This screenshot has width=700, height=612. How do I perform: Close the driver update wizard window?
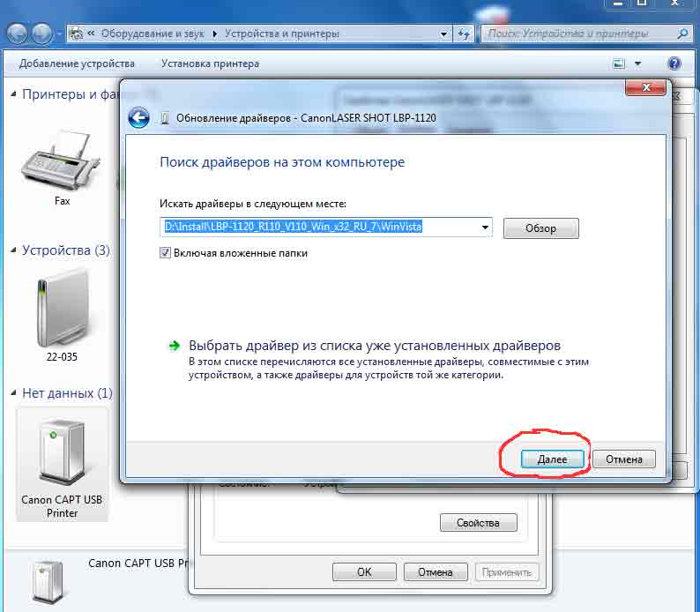tap(645, 87)
